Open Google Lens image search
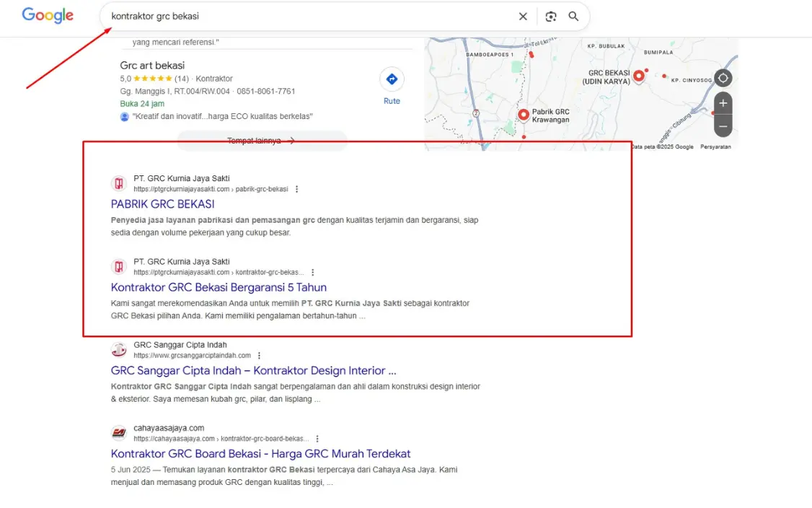Viewport: 812px width, 508px height. 551,17
